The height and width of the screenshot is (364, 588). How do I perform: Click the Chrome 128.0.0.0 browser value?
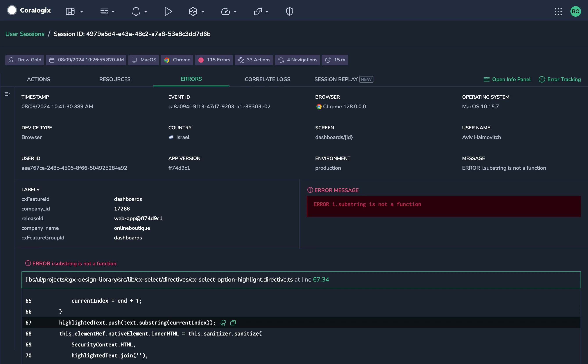tap(341, 107)
